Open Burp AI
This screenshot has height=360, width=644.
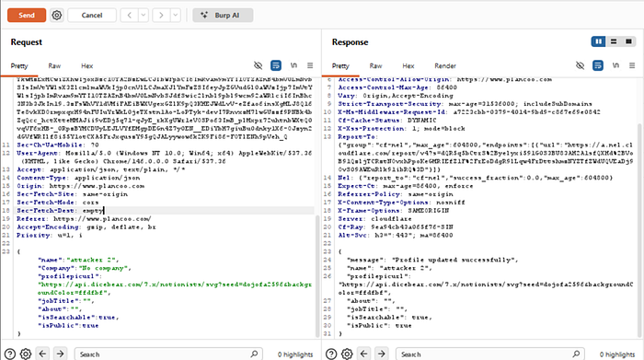coord(223,16)
